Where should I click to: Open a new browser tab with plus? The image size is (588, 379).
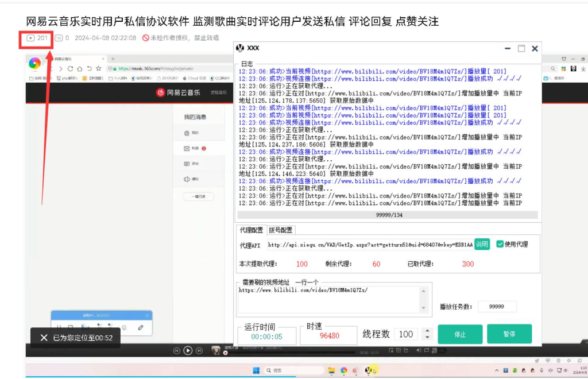pos(113,59)
